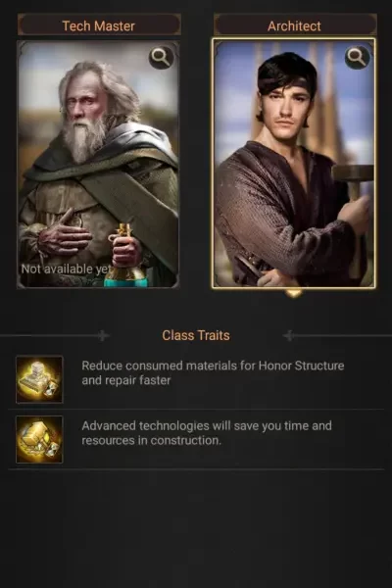
Task: Tap the right cross ornament beside Class Traits
Action: [288, 335]
